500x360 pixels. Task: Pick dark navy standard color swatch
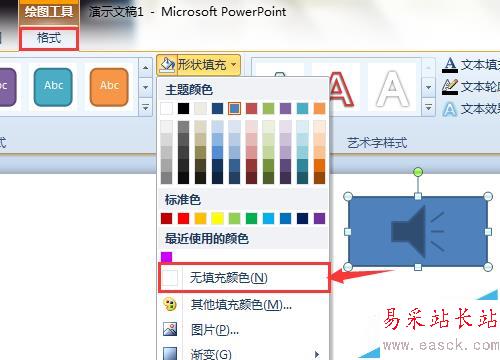coord(302,219)
